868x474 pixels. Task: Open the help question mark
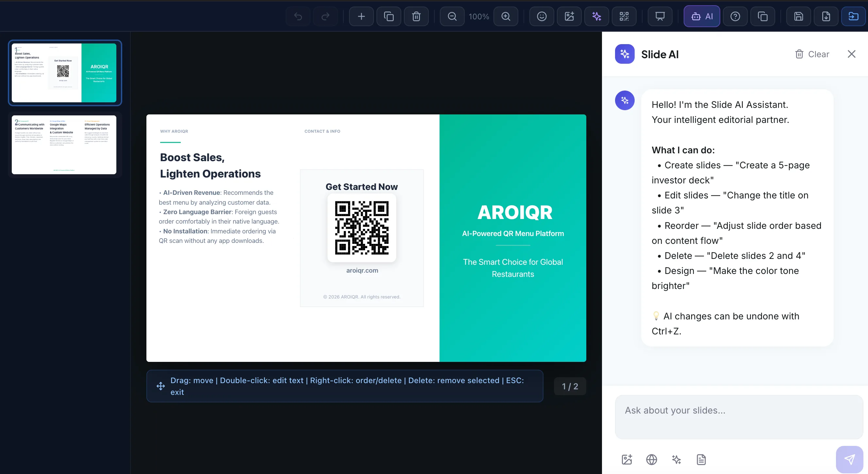point(735,16)
